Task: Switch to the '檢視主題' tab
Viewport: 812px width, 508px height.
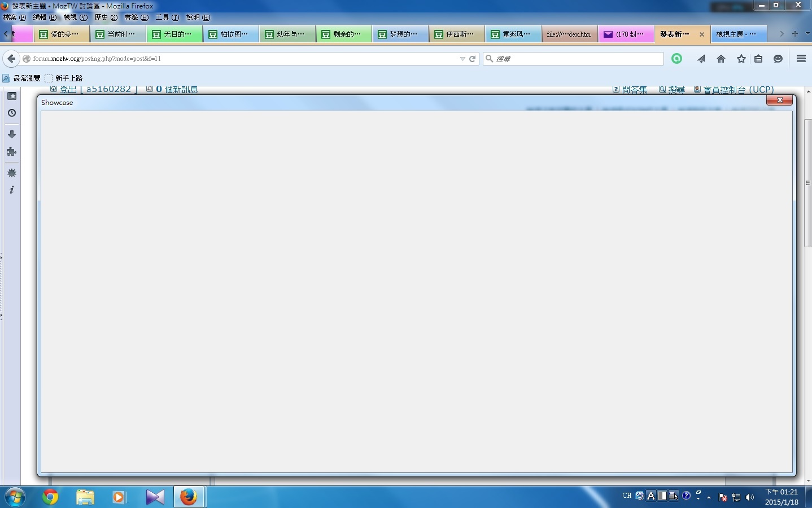Action: pos(739,34)
